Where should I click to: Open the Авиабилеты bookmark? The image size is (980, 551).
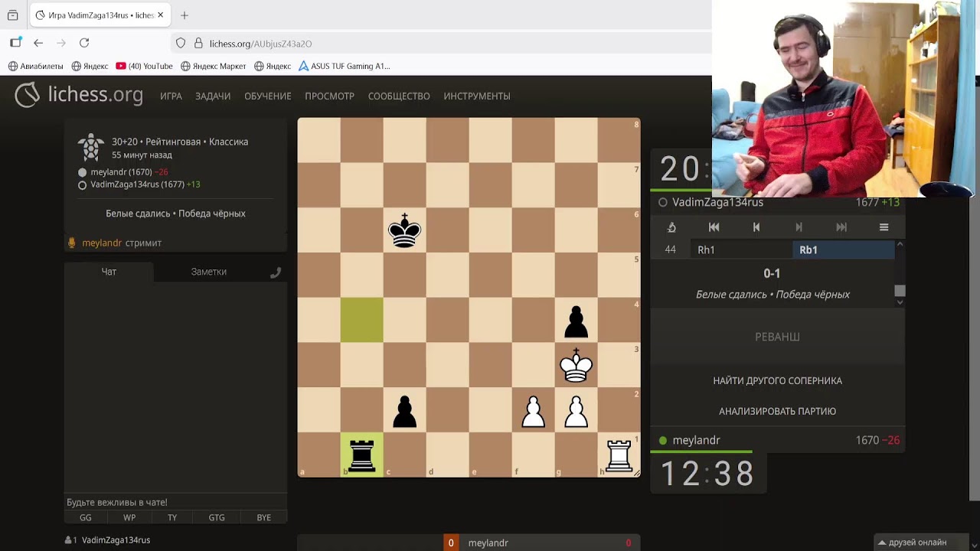(x=36, y=66)
